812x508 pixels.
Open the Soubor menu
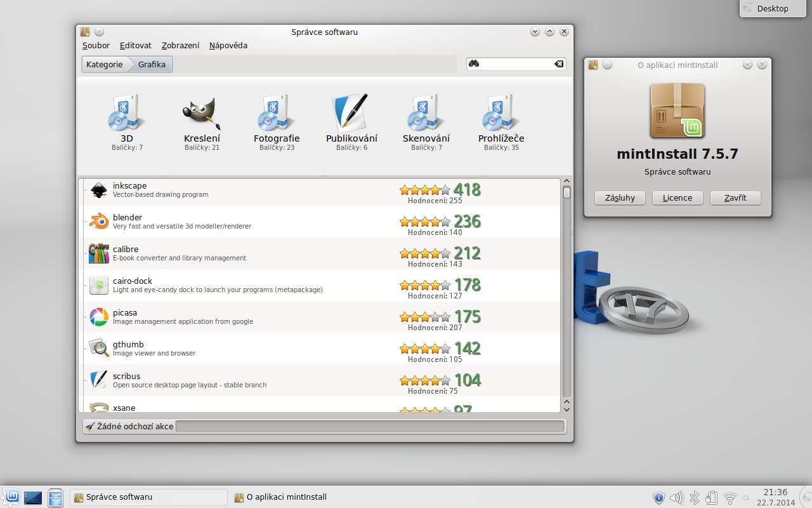(96, 46)
